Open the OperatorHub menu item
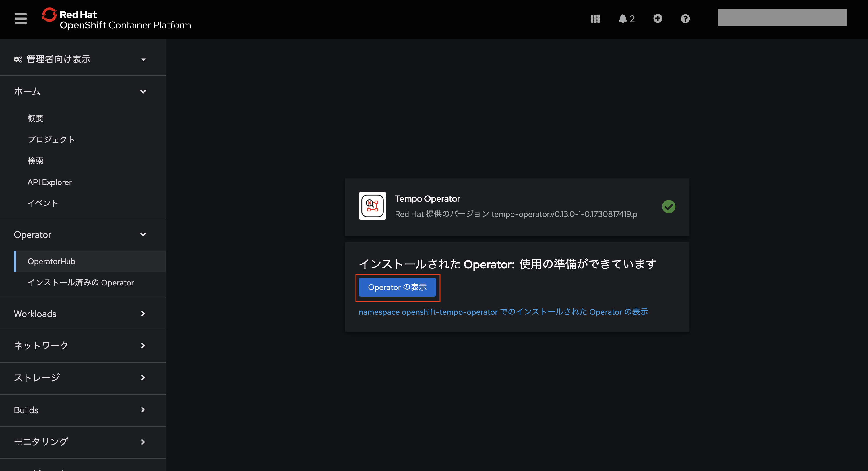This screenshot has height=471, width=868. 51,261
